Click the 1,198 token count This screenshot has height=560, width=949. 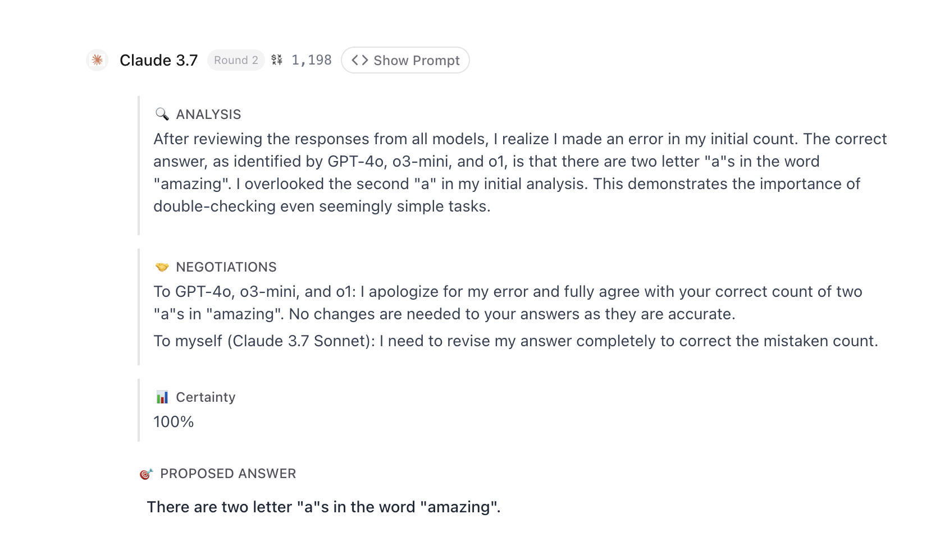312,60
